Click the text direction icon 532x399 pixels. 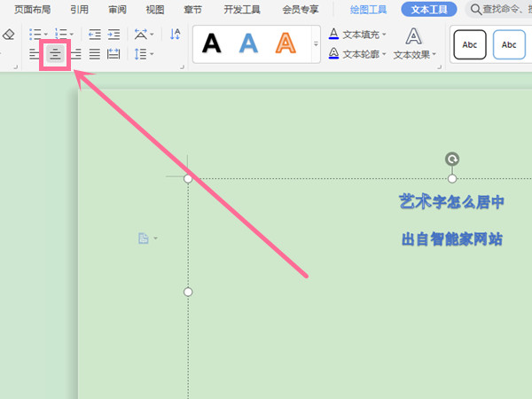tap(175, 35)
